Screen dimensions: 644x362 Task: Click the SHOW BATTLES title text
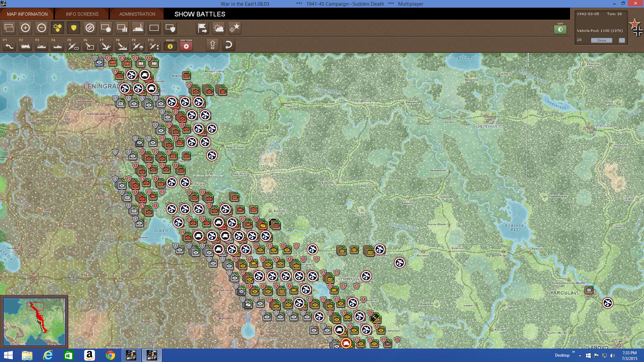200,14
